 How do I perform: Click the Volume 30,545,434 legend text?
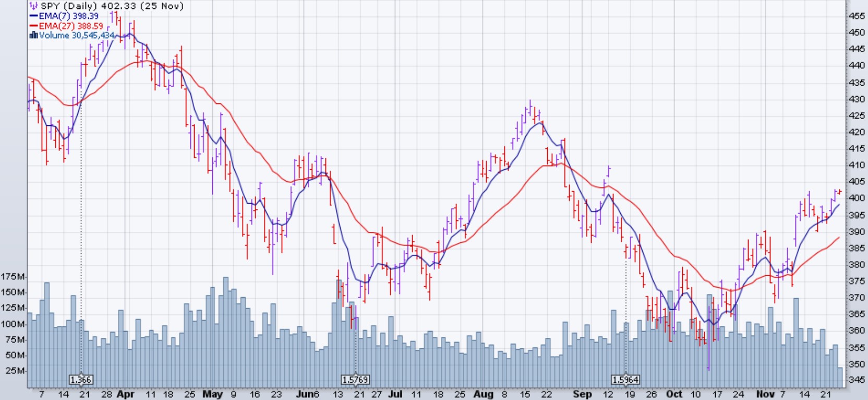tap(77, 36)
